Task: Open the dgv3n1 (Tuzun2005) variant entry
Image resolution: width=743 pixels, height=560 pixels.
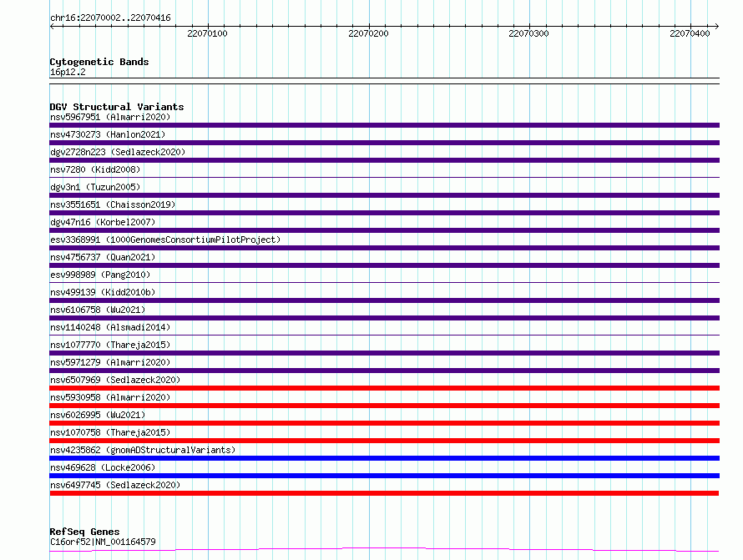Action: coord(95,187)
